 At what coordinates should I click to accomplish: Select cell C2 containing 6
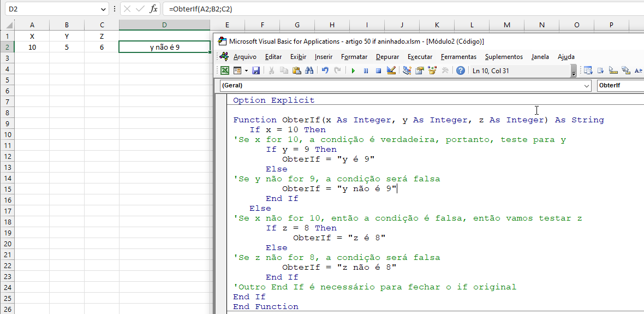[102, 48]
